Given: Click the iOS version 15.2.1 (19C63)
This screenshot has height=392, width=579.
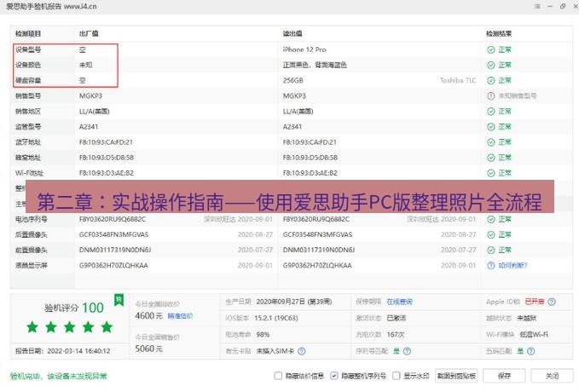Looking at the screenshot, I should [x=275, y=318].
